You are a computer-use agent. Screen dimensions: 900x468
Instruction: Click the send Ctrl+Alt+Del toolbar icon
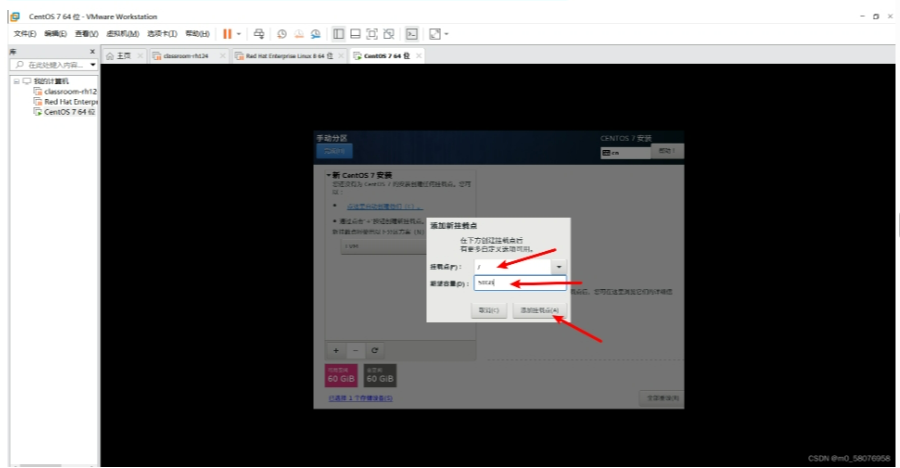click(x=259, y=34)
